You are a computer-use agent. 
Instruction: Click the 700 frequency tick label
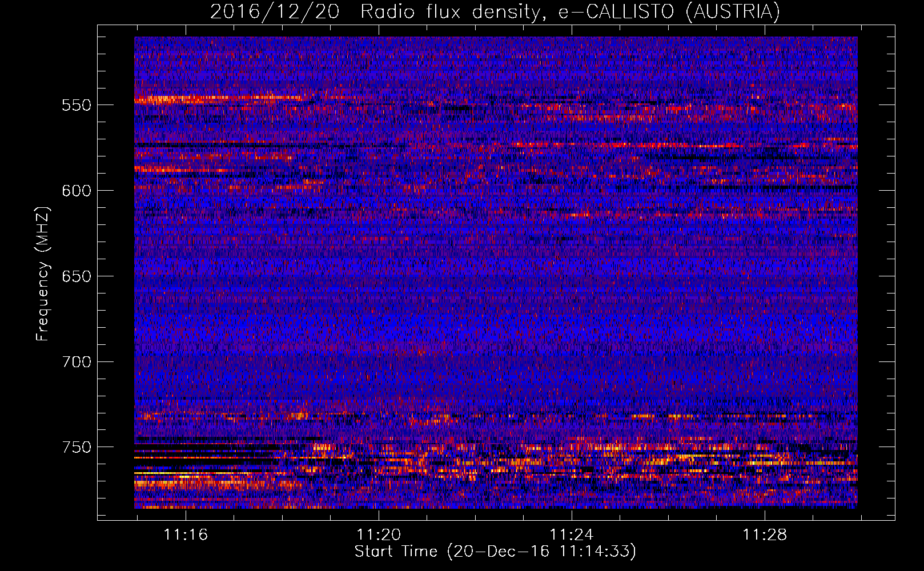tap(77, 362)
